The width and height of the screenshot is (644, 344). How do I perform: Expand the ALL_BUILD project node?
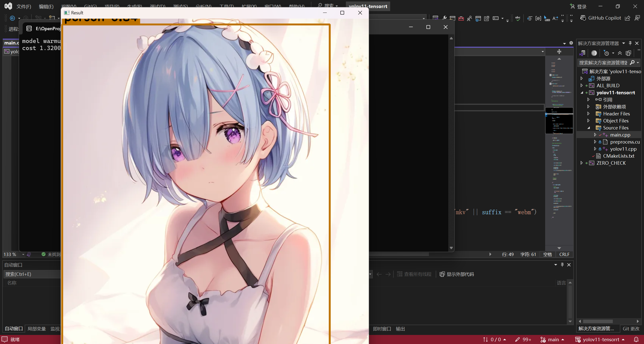tap(582, 85)
